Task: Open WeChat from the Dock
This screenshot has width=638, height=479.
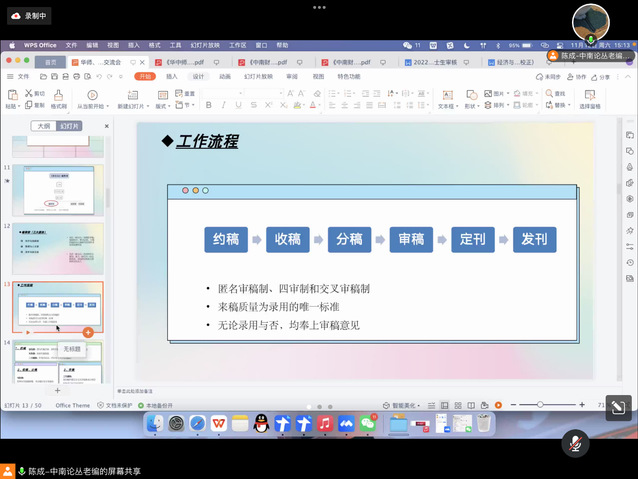Action: tap(367, 424)
